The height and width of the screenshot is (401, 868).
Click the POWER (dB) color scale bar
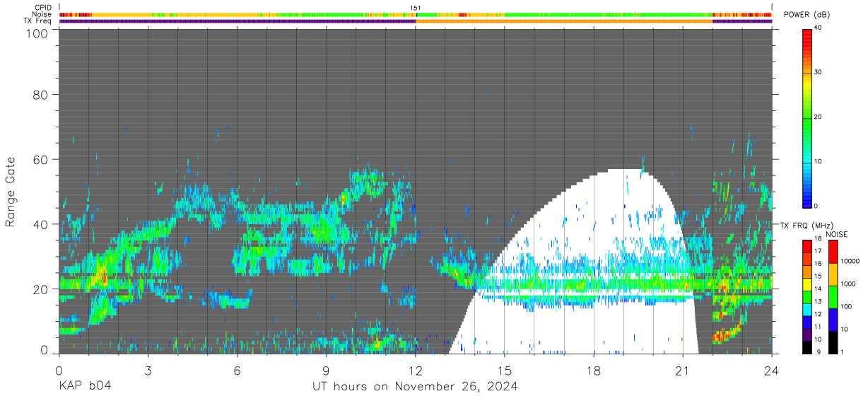point(808,117)
